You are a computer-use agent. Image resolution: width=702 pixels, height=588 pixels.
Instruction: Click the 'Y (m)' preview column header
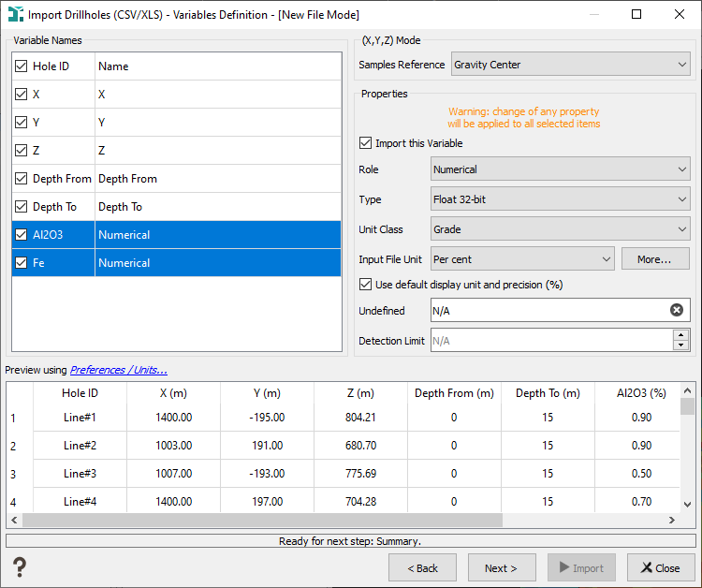click(x=268, y=393)
